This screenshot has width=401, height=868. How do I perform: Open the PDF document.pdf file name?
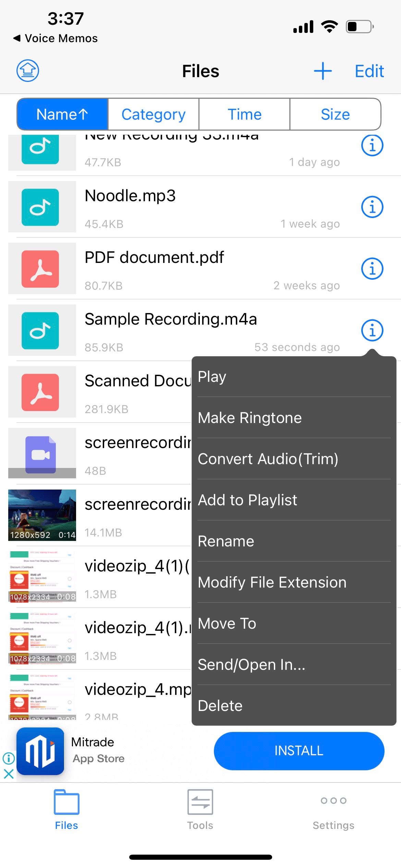(154, 257)
